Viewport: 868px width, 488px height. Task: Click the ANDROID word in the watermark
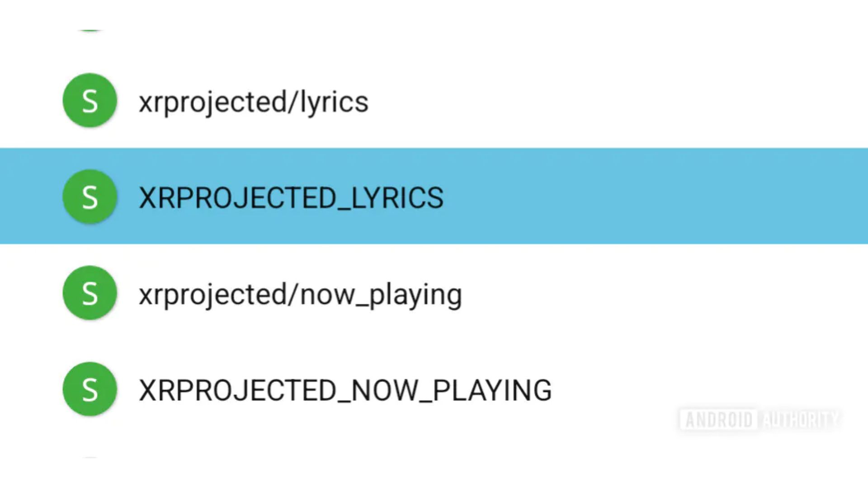(x=719, y=420)
